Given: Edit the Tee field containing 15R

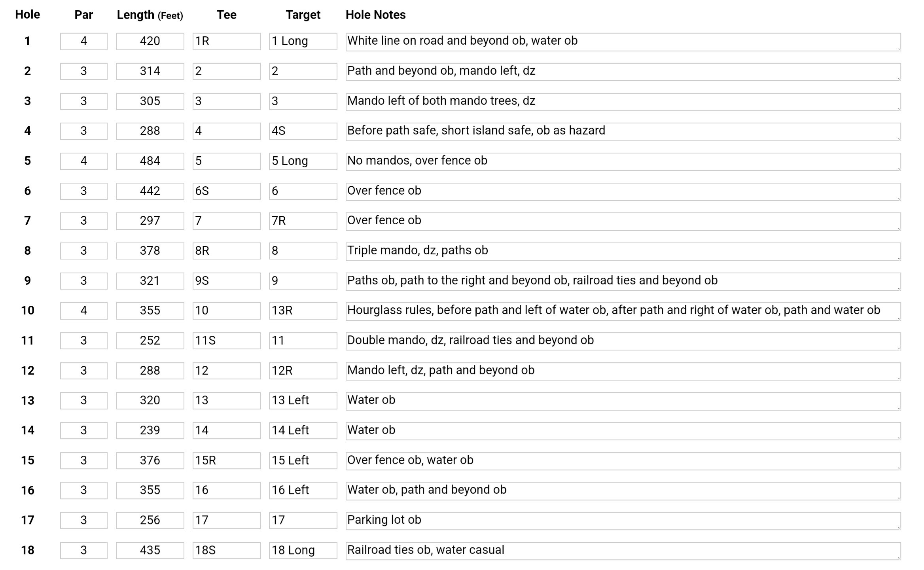Looking at the screenshot, I should tap(226, 460).
